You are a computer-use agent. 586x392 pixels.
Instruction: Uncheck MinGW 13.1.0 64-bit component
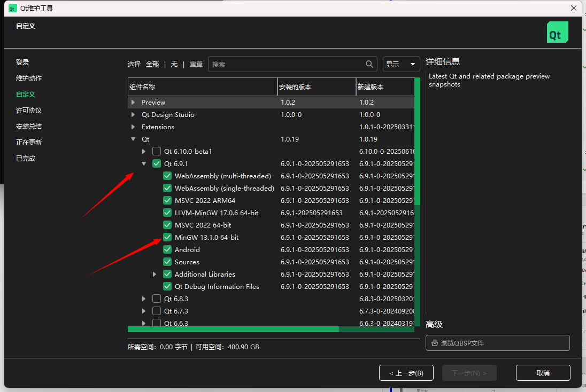(167, 238)
